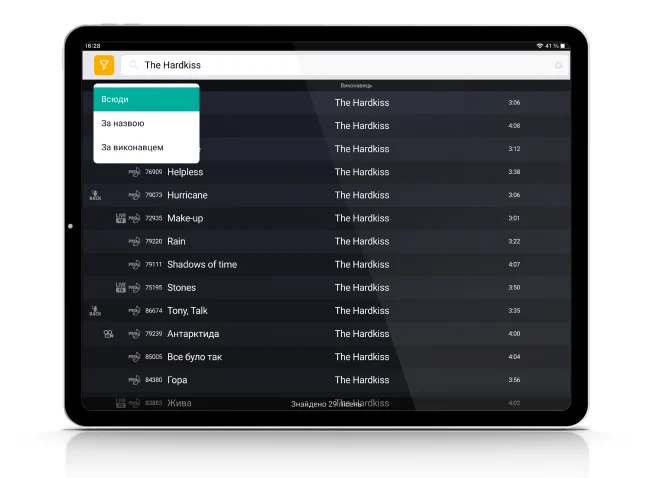This screenshot has width=665, height=478.
Task: Click the magnifier icon in search bar
Action: point(133,65)
